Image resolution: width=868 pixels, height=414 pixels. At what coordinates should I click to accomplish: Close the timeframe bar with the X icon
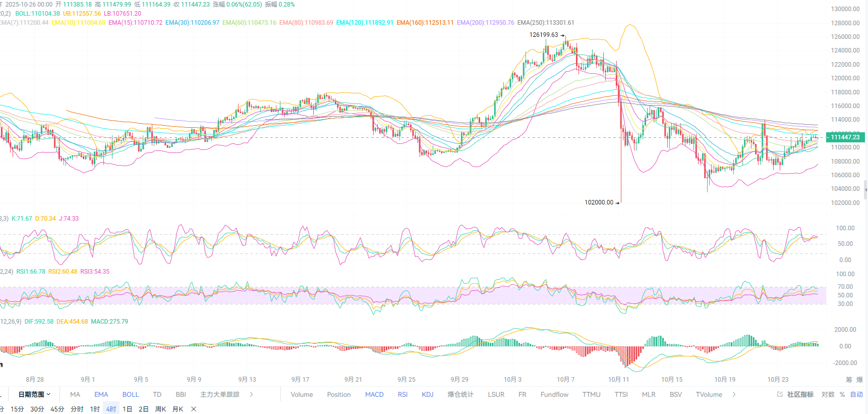[194, 409]
